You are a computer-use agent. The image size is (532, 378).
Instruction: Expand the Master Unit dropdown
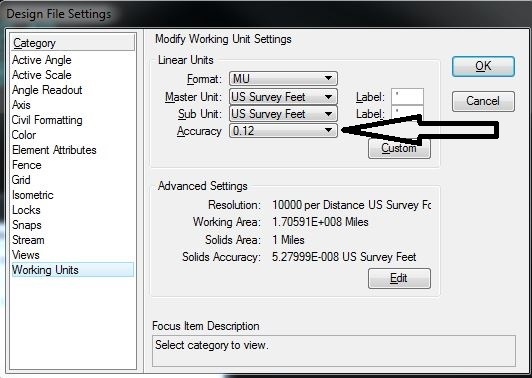283,97
